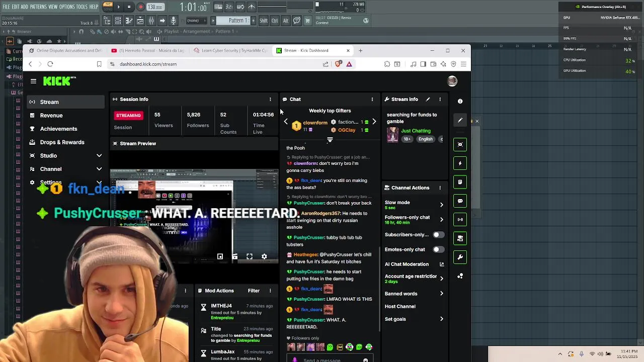Open Chat panel three-dot menu
Viewport: 644px width, 362px height.
point(372,99)
